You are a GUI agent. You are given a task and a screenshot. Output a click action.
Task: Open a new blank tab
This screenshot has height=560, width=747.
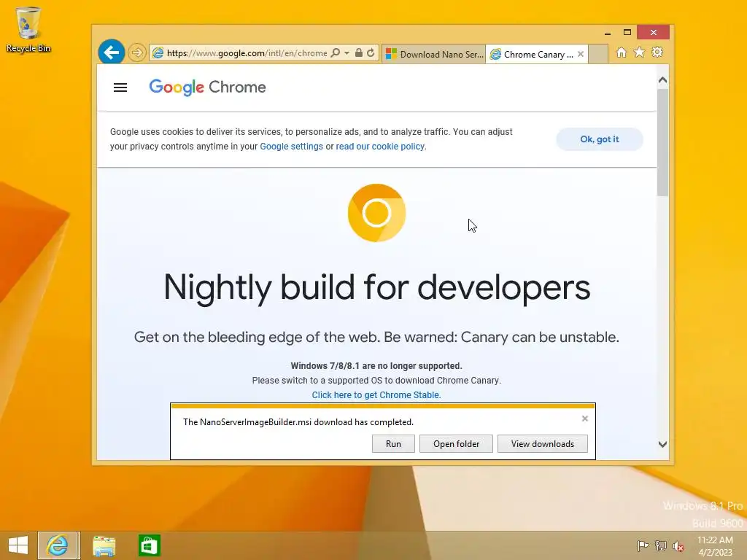[x=598, y=54]
